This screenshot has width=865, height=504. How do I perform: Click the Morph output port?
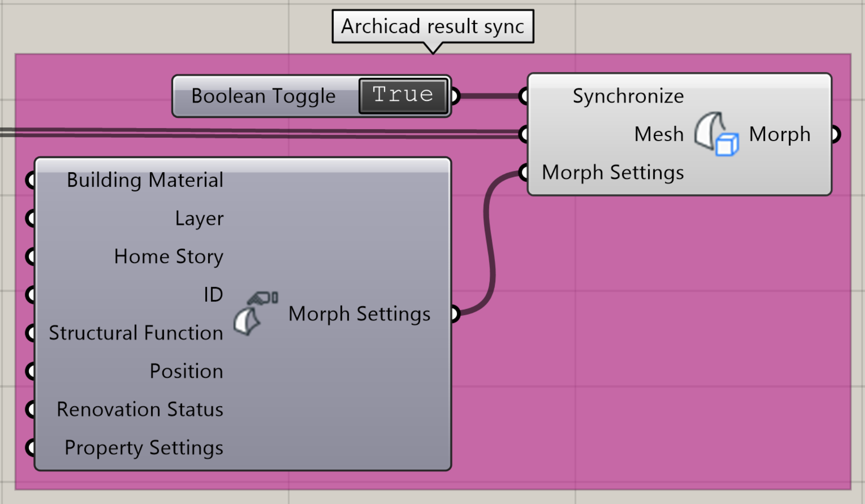(x=835, y=134)
